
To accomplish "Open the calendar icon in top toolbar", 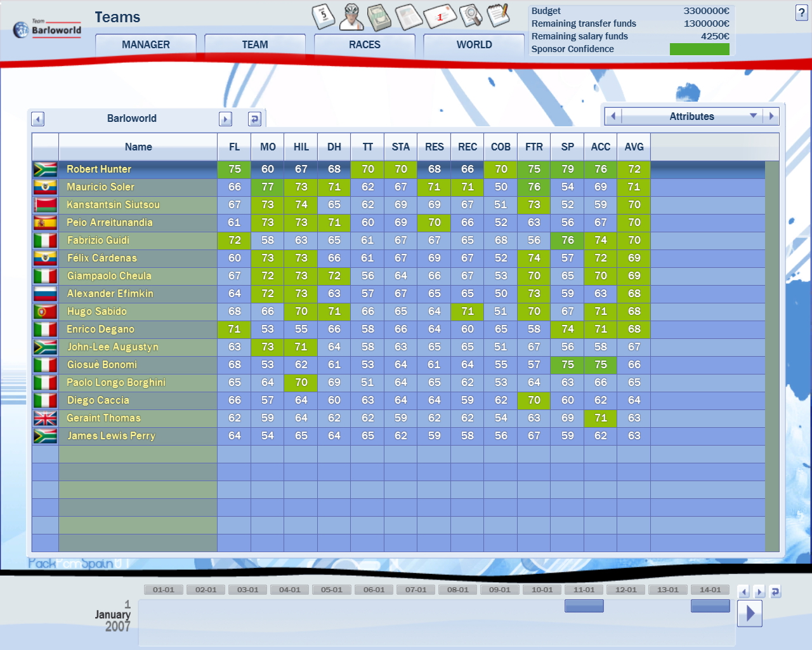I will (x=324, y=17).
